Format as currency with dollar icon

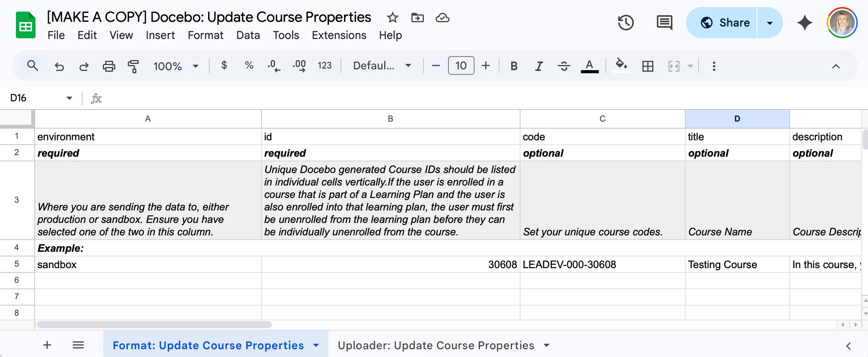[224, 65]
